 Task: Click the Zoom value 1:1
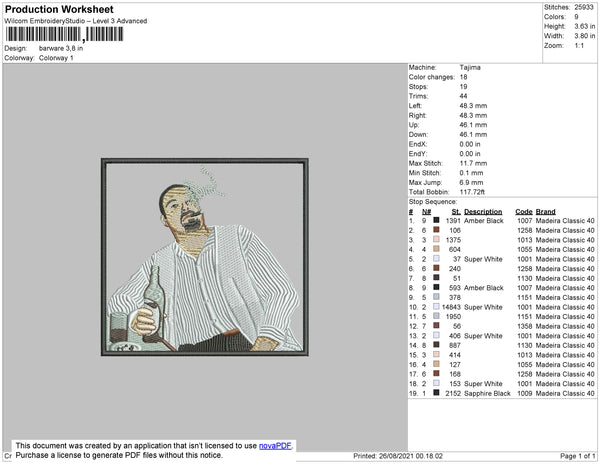pyautogui.click(x=579, y=46)
